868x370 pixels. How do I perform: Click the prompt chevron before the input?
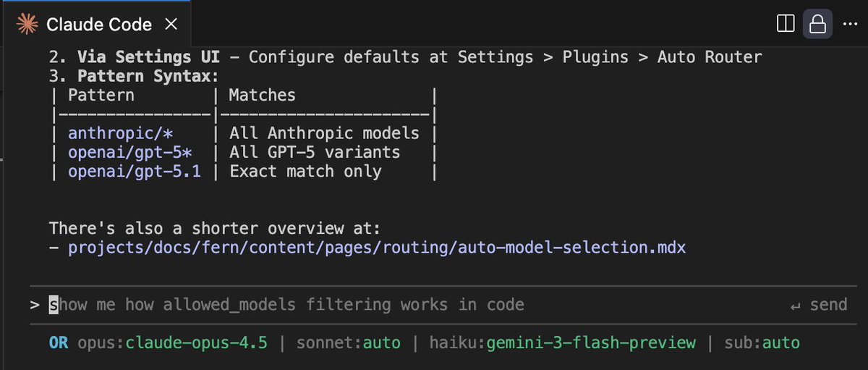[x=35, y=305]
